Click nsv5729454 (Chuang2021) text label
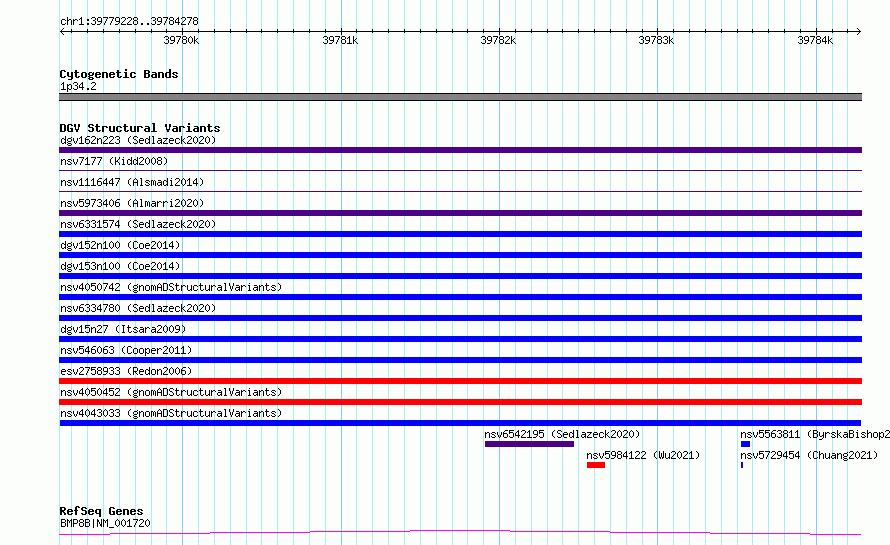 (x=809, y=455)
